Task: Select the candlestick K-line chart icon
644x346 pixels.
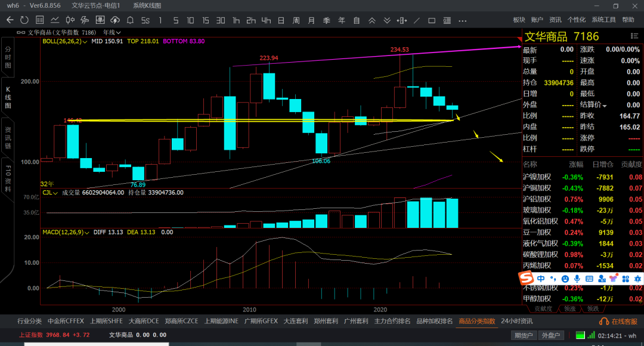Action: (70, 20)
